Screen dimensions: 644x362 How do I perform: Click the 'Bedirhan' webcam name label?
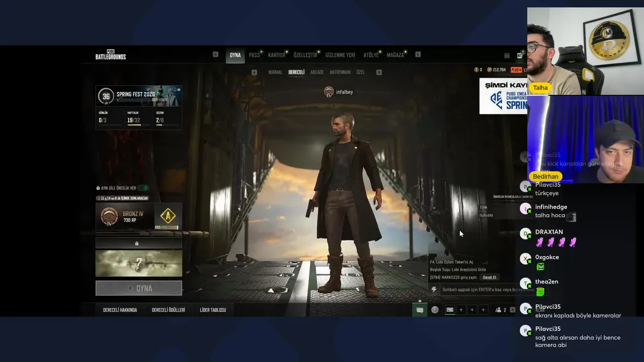[x=545, y=176]
